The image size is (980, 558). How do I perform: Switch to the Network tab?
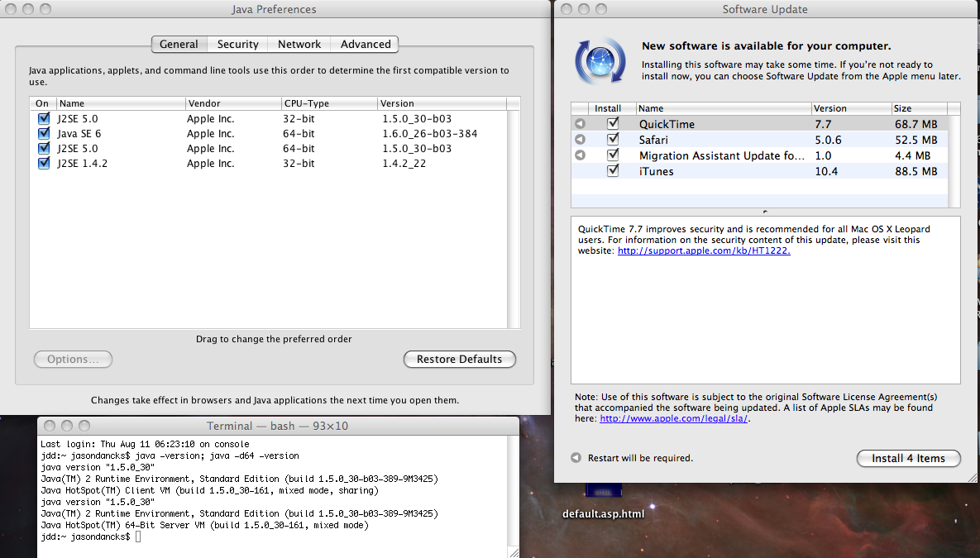pyautogui.click(x=299, y=45)
